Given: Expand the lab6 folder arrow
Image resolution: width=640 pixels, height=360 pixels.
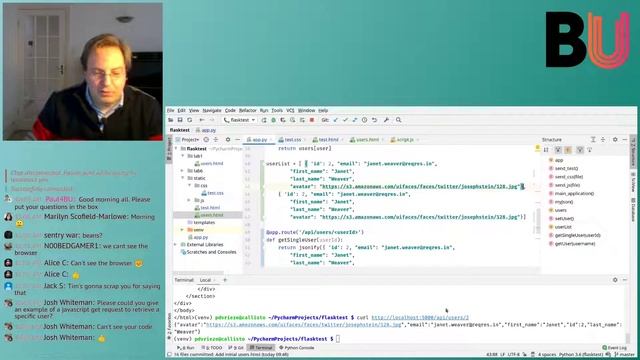Looking at the screenshot, I should (183, 171).
